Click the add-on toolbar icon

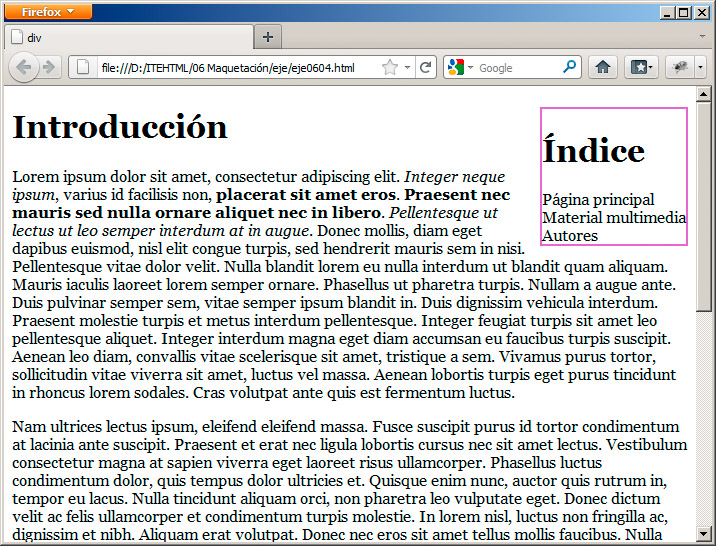[680, 68]
